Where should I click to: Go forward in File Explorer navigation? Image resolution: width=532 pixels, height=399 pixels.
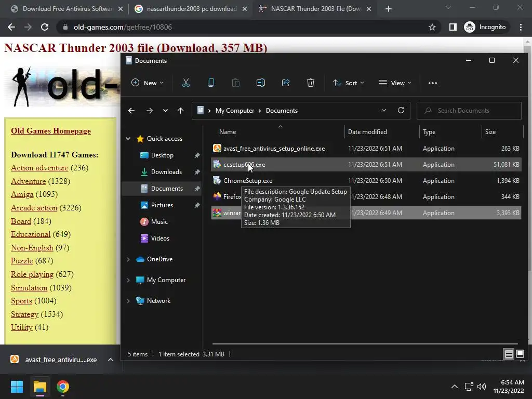[149, 111]
